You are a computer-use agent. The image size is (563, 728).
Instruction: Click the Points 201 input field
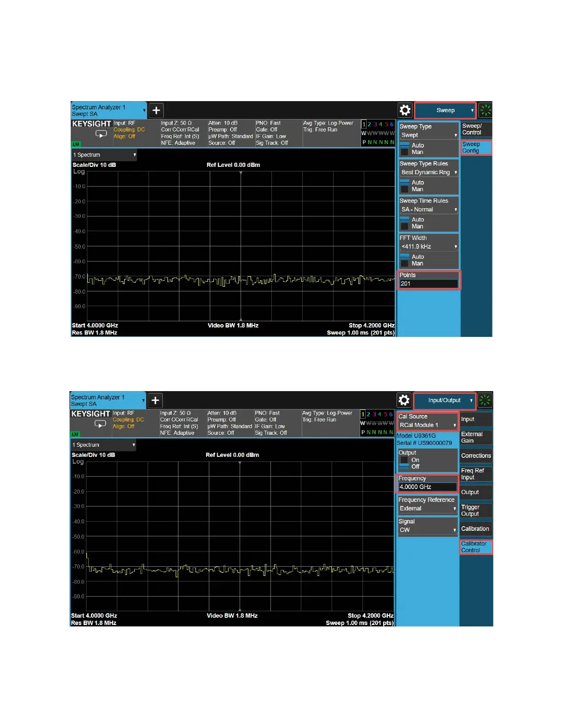429,284
